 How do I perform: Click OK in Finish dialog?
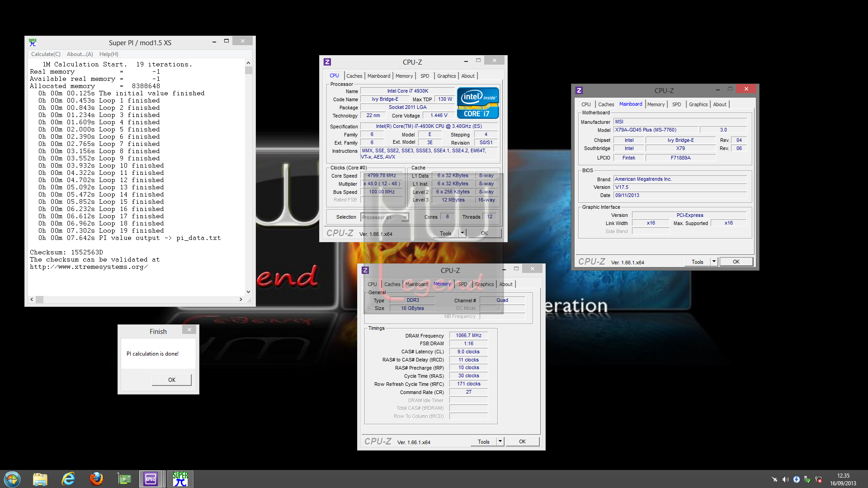click(x=172, y=380)
